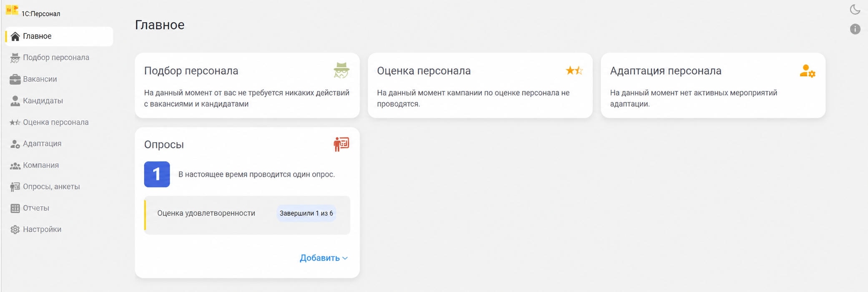Screen dimensions: 868x292
Task: Click the red presenter icon on Опросы card
Action: (341, 144)
